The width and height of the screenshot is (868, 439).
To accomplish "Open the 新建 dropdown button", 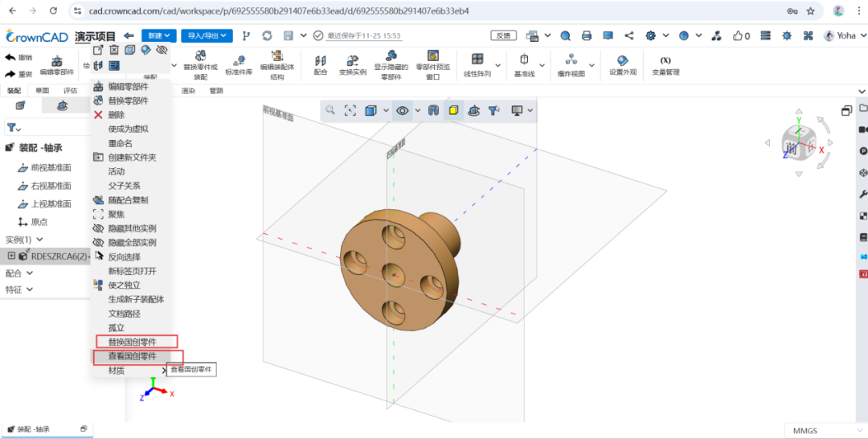I will 158,35.
